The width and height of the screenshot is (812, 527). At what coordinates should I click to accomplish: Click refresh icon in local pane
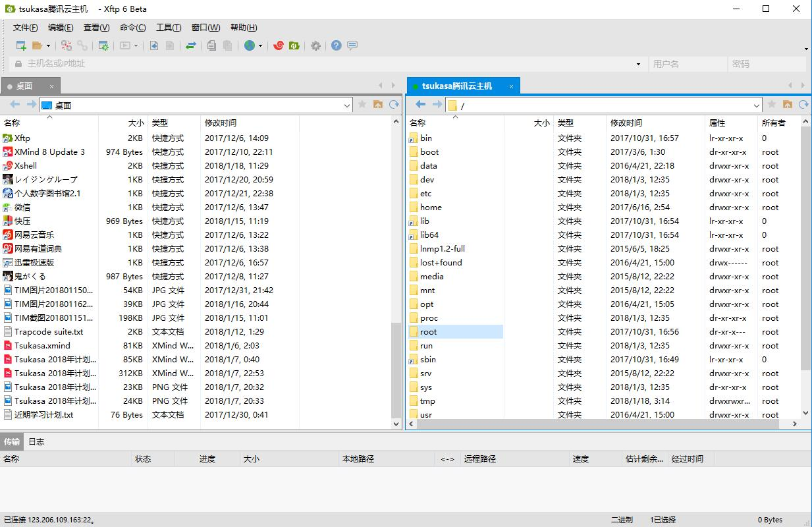pyautogui.click(x=394, y=105)
